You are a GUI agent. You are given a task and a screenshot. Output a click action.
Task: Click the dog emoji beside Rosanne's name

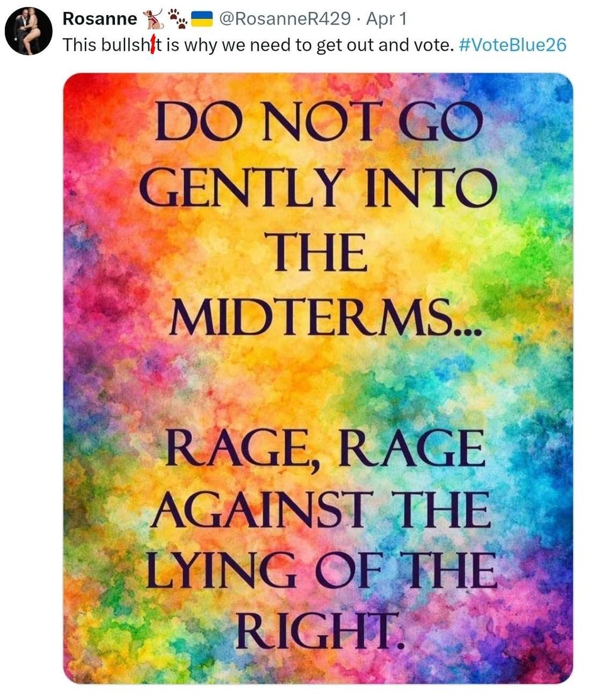coord(152,19)
